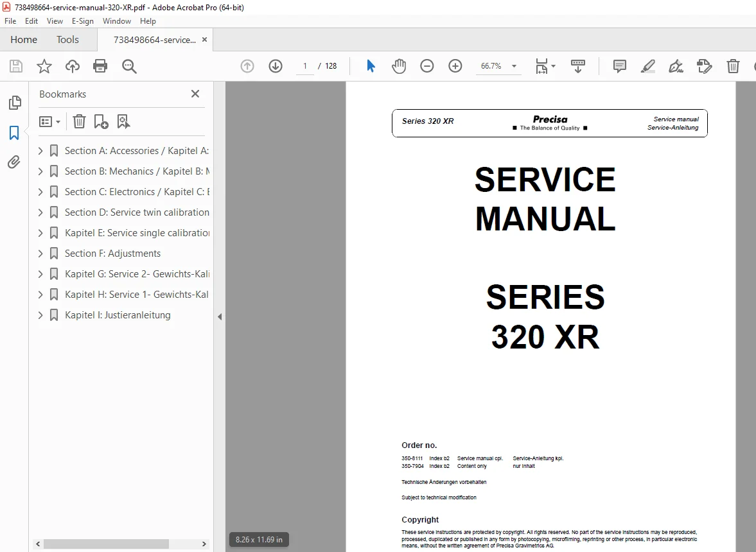Click 'Copyright' heading in document

point(420,519)
